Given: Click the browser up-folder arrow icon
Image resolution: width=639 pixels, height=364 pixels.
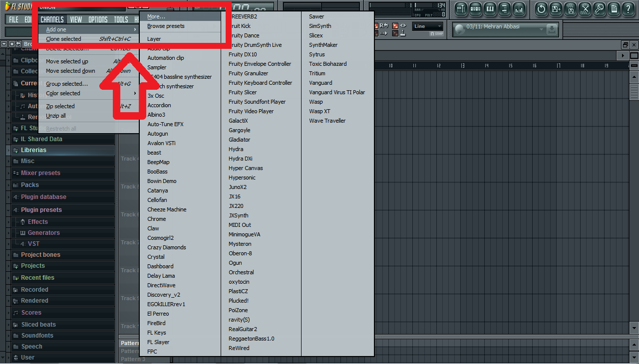Looking at the screenshot, I should click(12, 44).
